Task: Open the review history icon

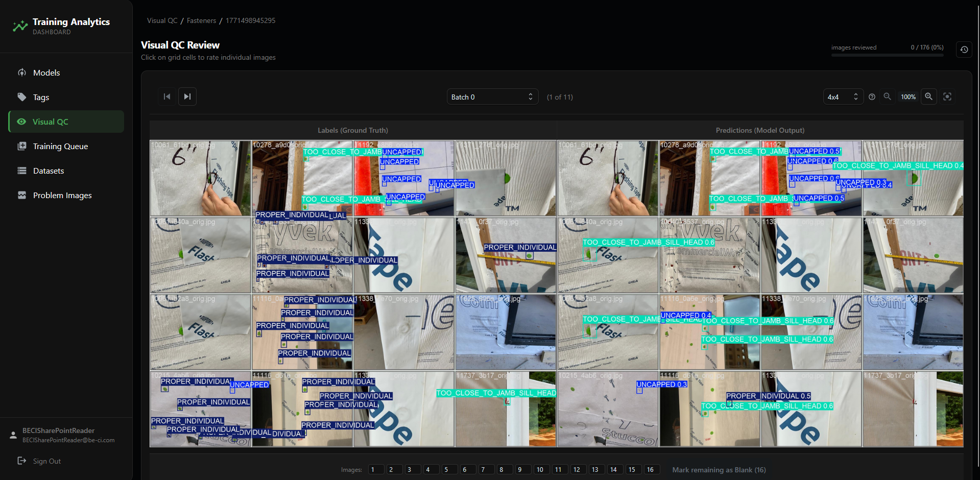Action: (964, 50)
